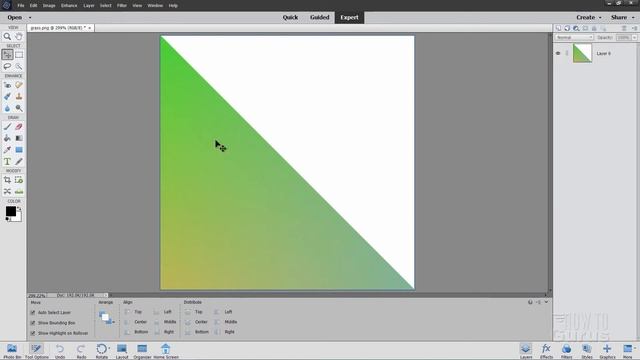The image size is (640, 360).
Task: Hide Layer 0 using eye icon
Action: pyautogui.click(x=558, y=53)
